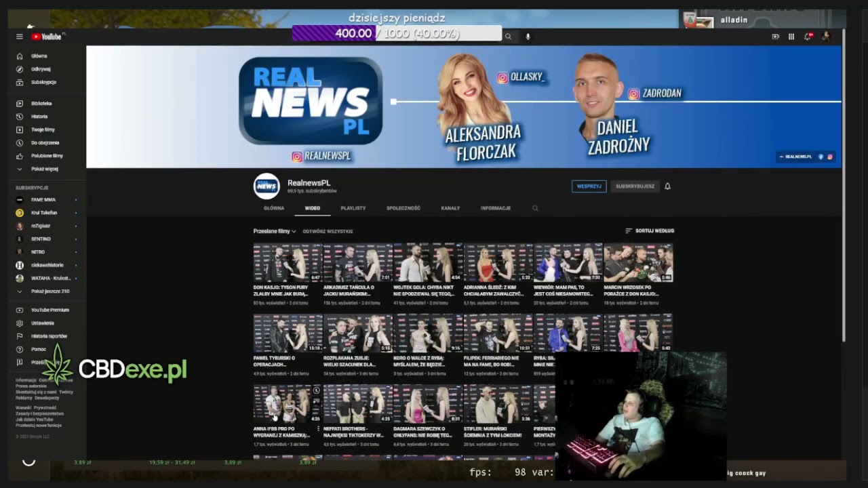The width and height of the screenshot is (868, 488).
Task: Open the YouTube hamburger guide menu
Action: [x=20, y=37]
